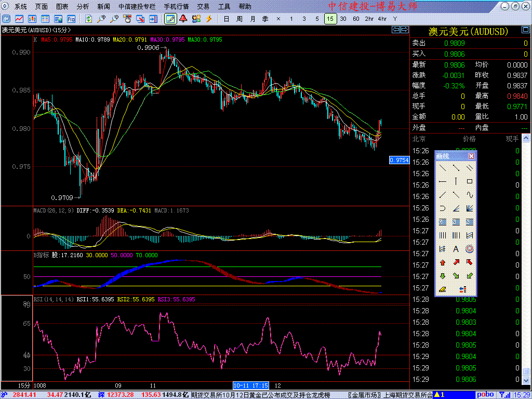Viewport: 532px width, 399px height.
Task: Place a red up arrow marker
Action: (x=443, y=262)
